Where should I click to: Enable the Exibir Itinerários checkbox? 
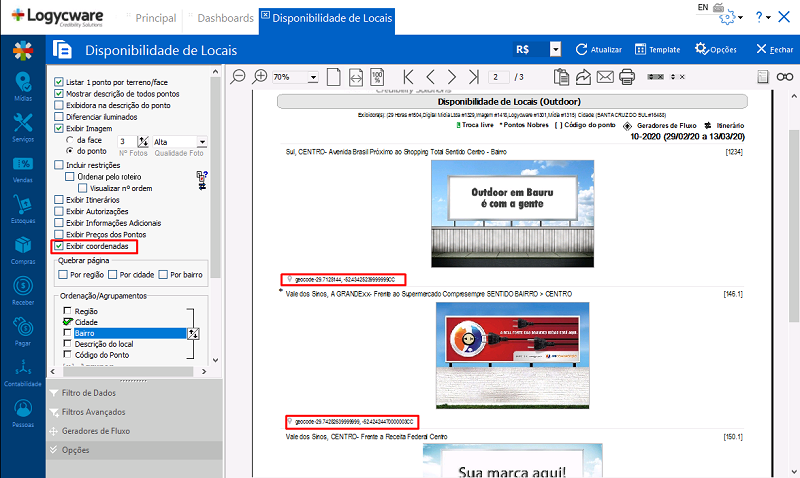point(58,201)
